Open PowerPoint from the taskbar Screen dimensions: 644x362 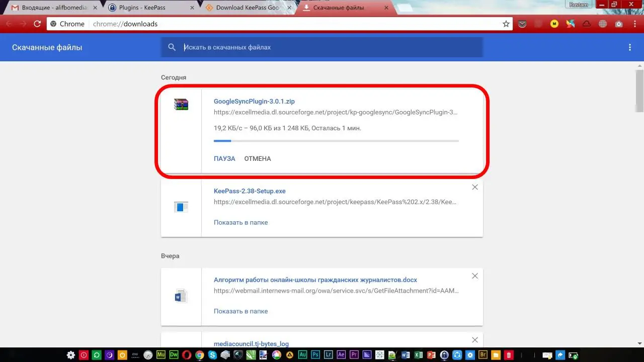tap(432, 355)
